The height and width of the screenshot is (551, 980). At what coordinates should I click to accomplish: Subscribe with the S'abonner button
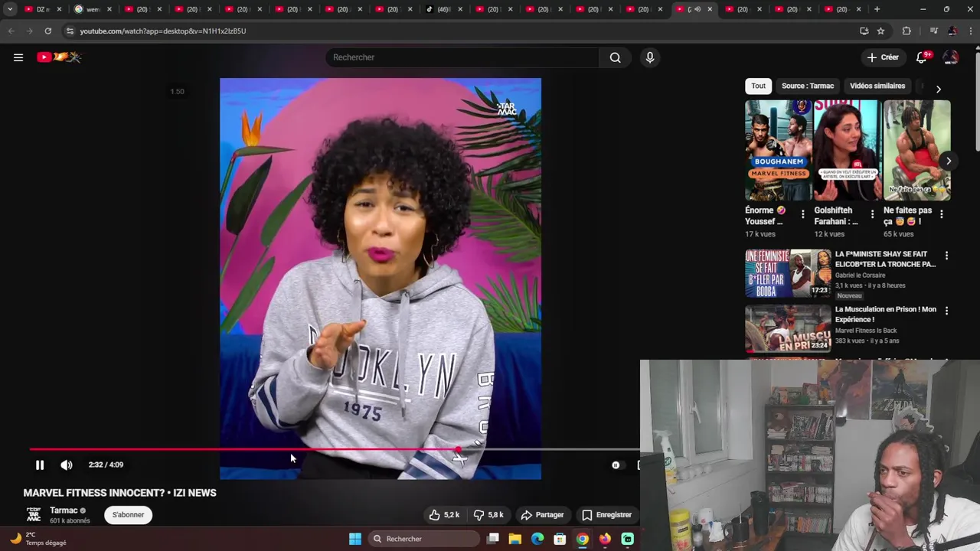click(128, 515)
